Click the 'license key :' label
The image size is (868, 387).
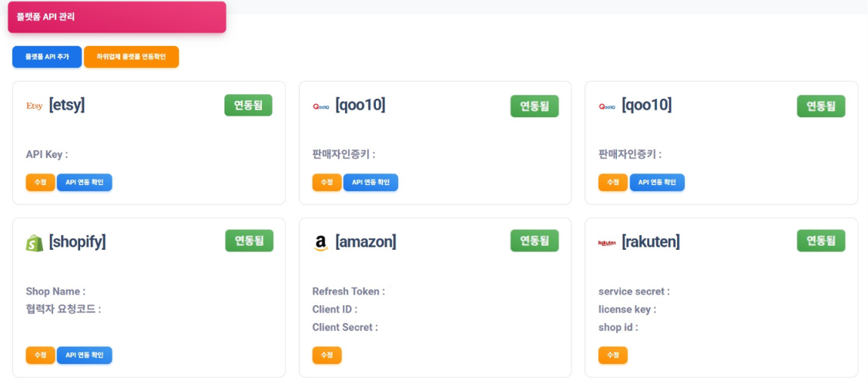pos(627,309)
